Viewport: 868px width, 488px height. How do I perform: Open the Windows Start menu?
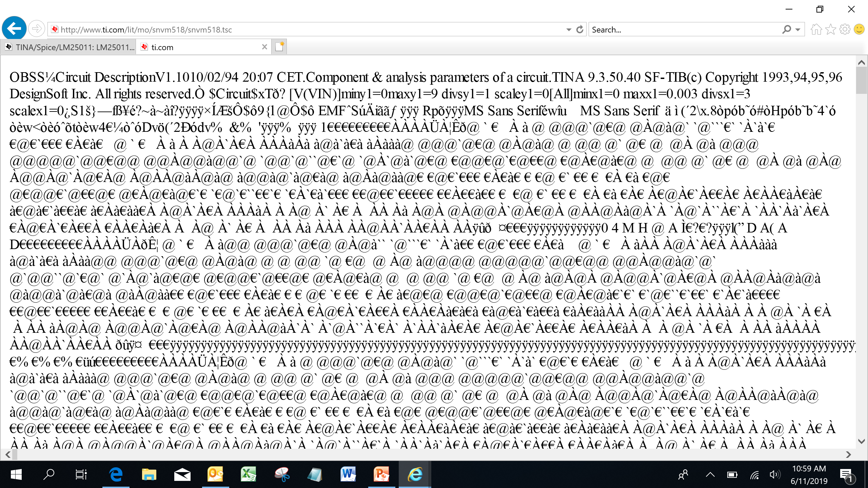pyautogui.click(x=16, y=474)
